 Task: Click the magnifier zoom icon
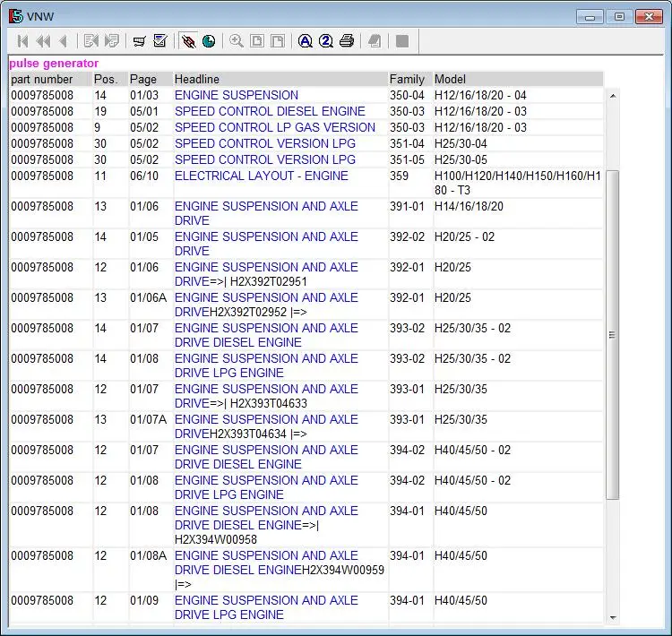click(x=237, y=41)
